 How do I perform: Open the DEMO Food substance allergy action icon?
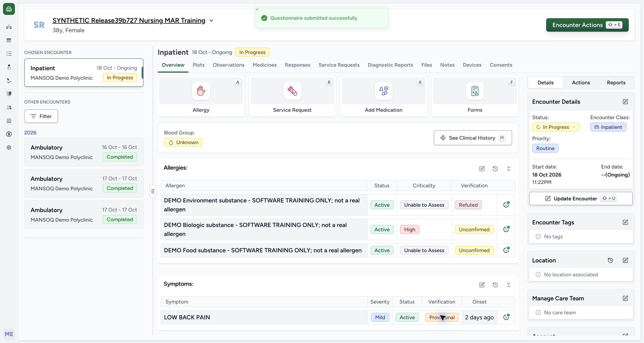[x=506, y=250]
